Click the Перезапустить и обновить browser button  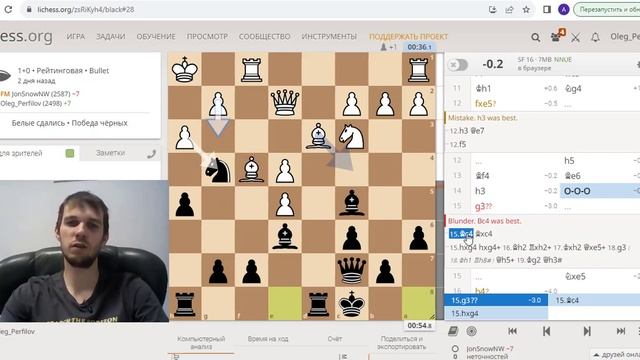607,9
